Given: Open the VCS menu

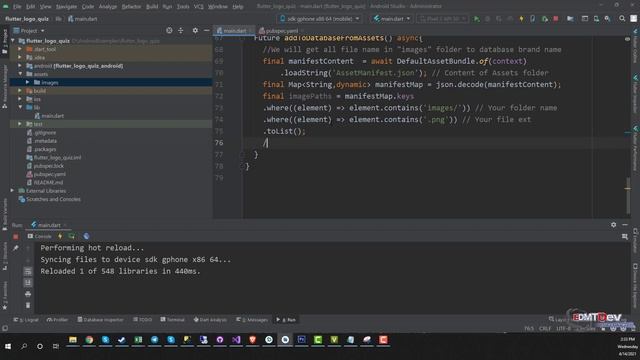Looking at the screenshot, I should coord(198,7).
